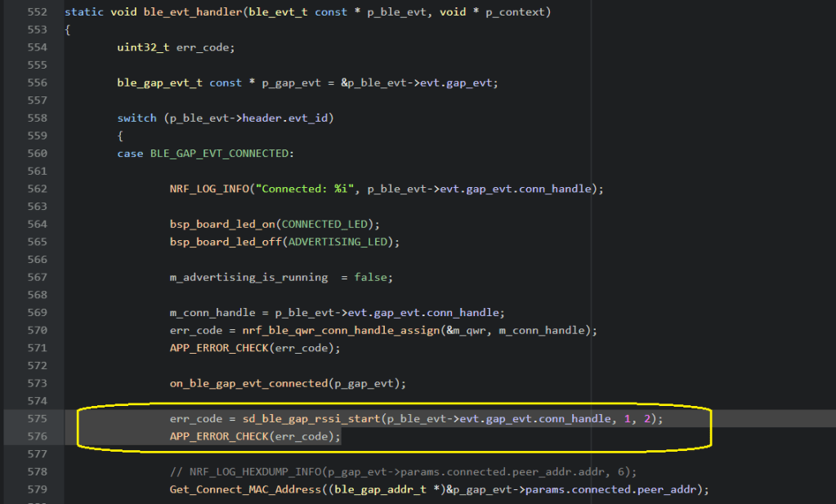Screen dimensions: 836x504
Task: Click line number 552 in the gutter
Action: coord(38,13)
